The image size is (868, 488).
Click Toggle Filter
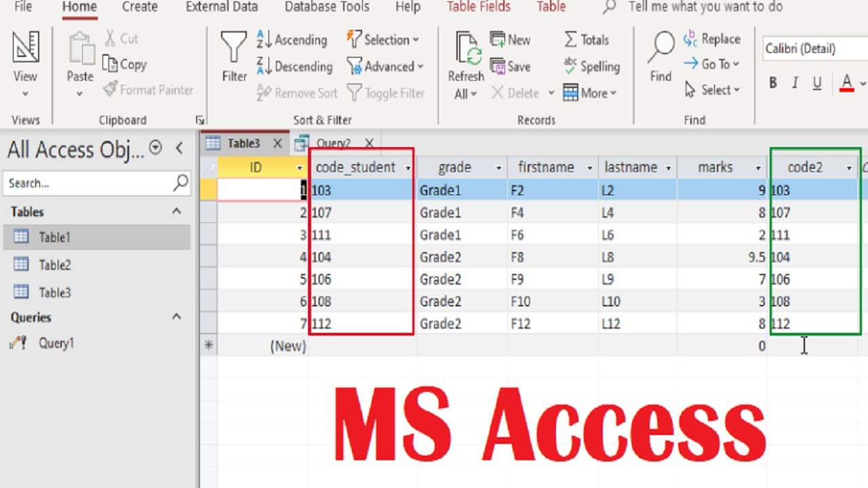(x=386, y=93)
